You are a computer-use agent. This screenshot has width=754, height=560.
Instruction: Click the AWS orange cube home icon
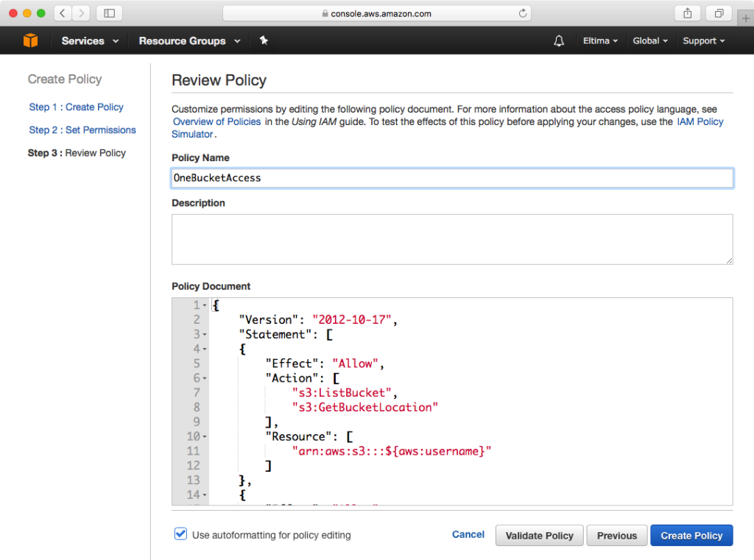click(x=30, y=40)
